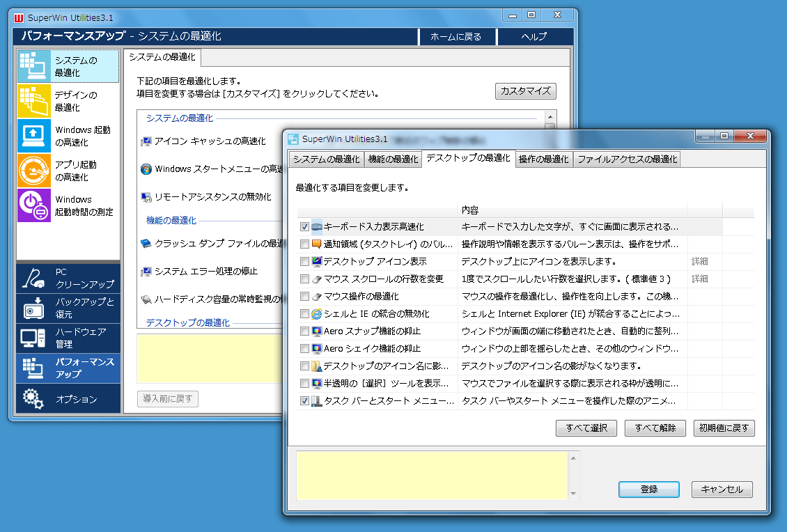Screen dimensions: 787x532
Task: Click すべて解除 button
Action: point(655,428)
